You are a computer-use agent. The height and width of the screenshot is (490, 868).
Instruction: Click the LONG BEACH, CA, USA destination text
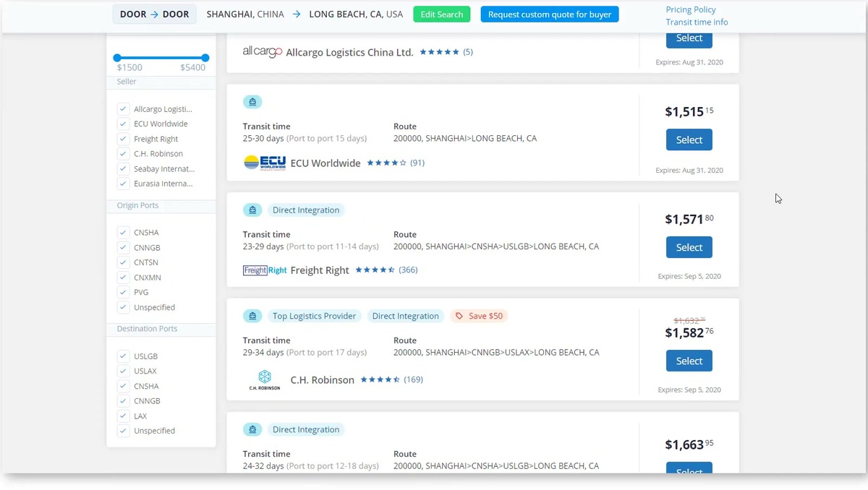tap(356, 14)
